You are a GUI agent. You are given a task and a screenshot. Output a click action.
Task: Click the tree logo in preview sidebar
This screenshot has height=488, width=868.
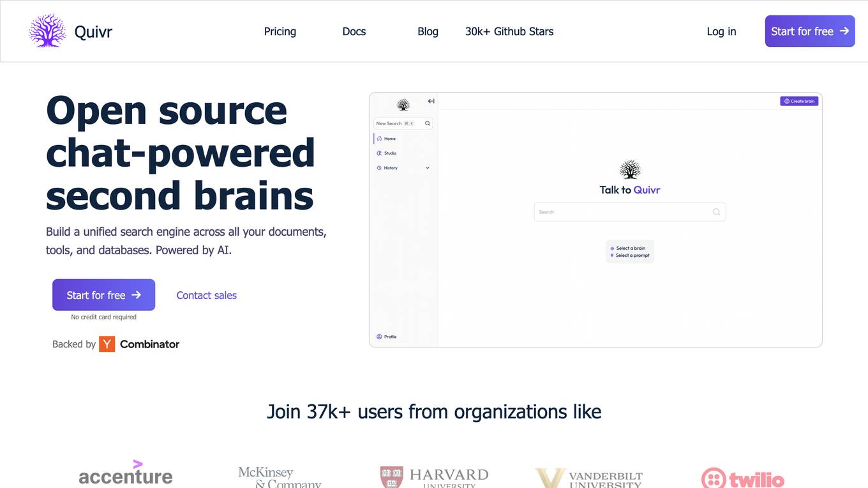click(x=403, y=105)
